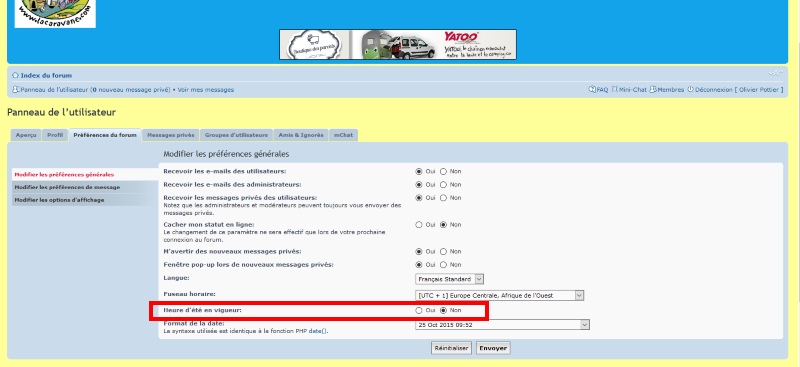The width and height of the screenshot is (800, 367).
Task: Click the lacaravane.com site logo
Action: click(x=55, y=14)
